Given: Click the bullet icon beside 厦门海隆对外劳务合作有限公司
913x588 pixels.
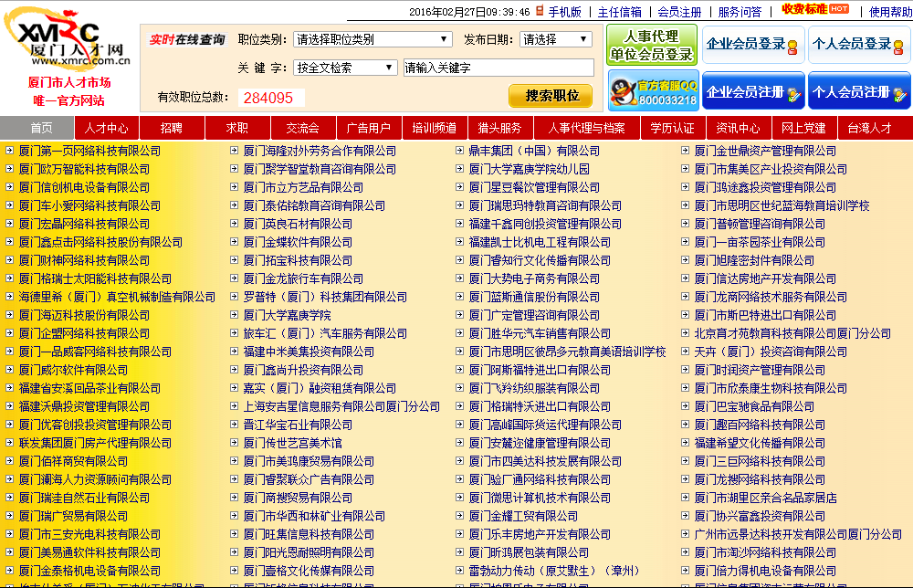Looking at the screenshot, I should click(x=234, y=151).
